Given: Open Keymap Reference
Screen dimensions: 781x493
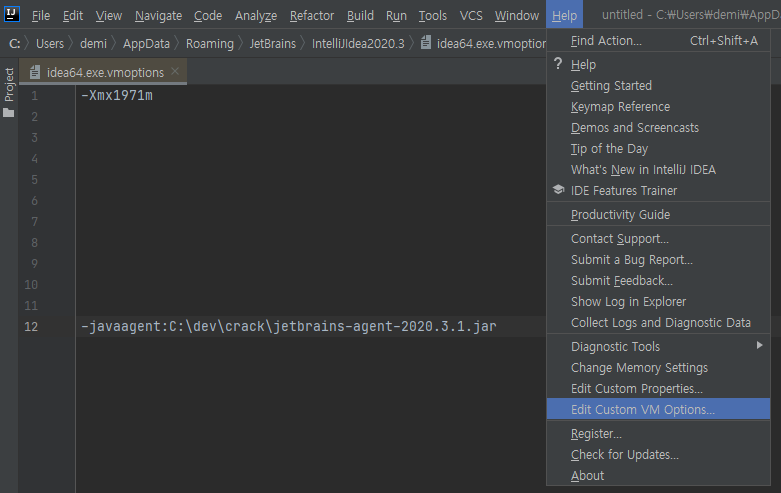Looking at the screenshot, I should [x=658, y=107].
